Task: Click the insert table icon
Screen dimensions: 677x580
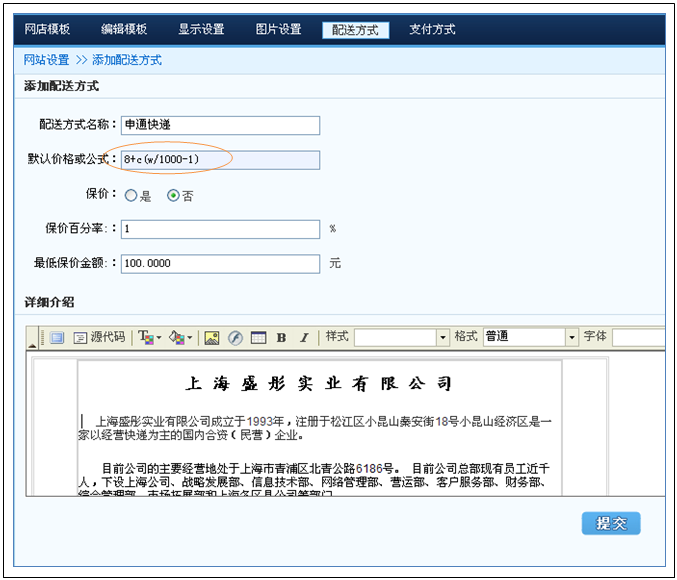Action: [x=259, y=337]
